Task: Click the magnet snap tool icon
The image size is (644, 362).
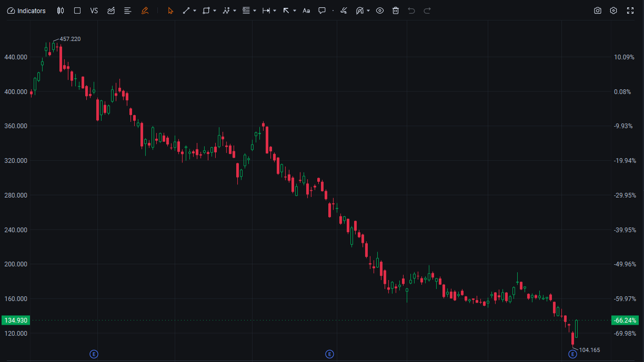Action: (360, 11)
